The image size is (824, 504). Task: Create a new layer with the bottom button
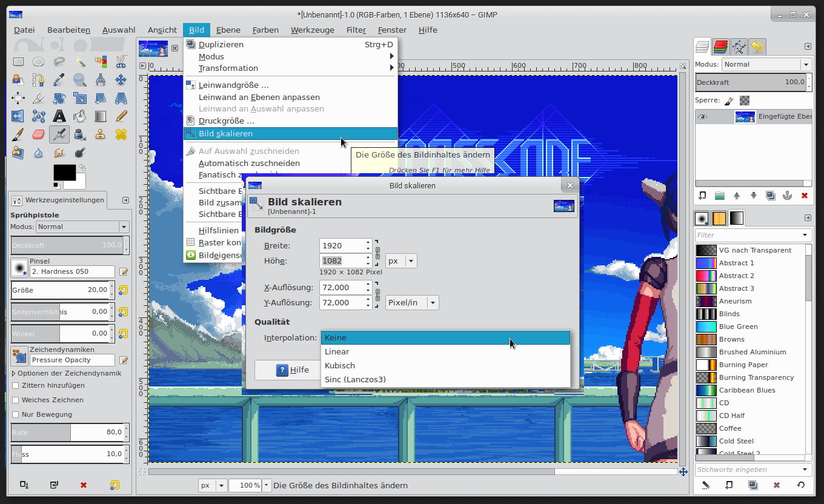tap(703, 196)
